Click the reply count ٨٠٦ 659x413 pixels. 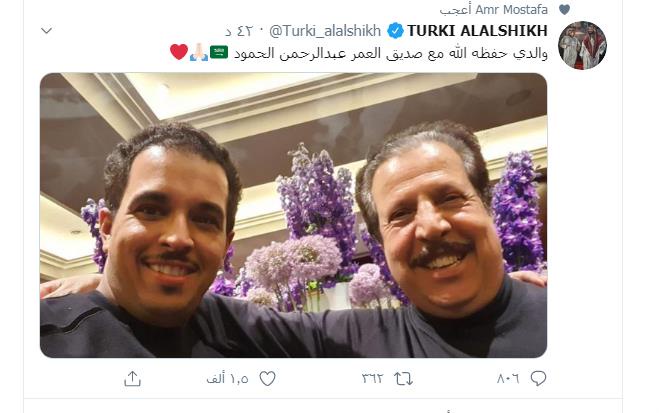(508, 379)
